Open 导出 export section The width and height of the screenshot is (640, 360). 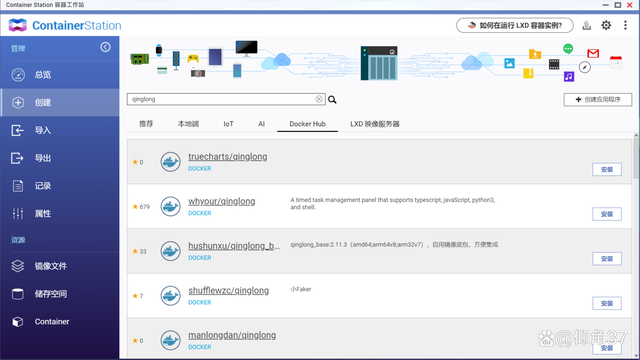coord(60,158)
